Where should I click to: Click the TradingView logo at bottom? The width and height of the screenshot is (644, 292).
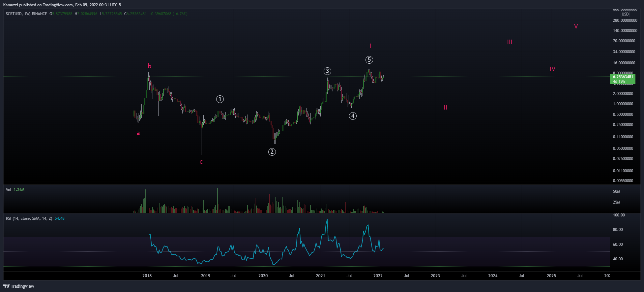coord(19,286)
